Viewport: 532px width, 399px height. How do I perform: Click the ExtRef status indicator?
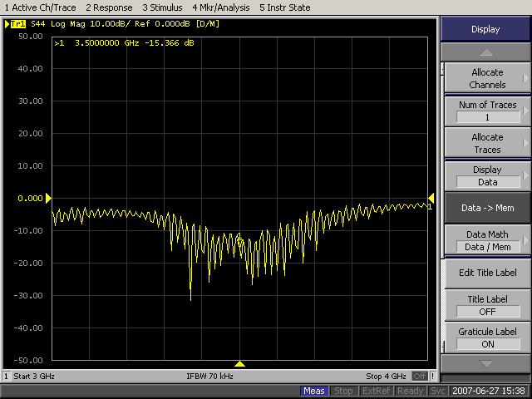click(x=376, y=391)
